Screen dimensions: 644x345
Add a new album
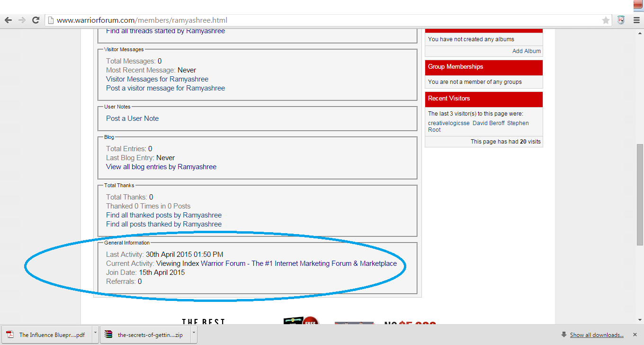(x=527, y=51)
